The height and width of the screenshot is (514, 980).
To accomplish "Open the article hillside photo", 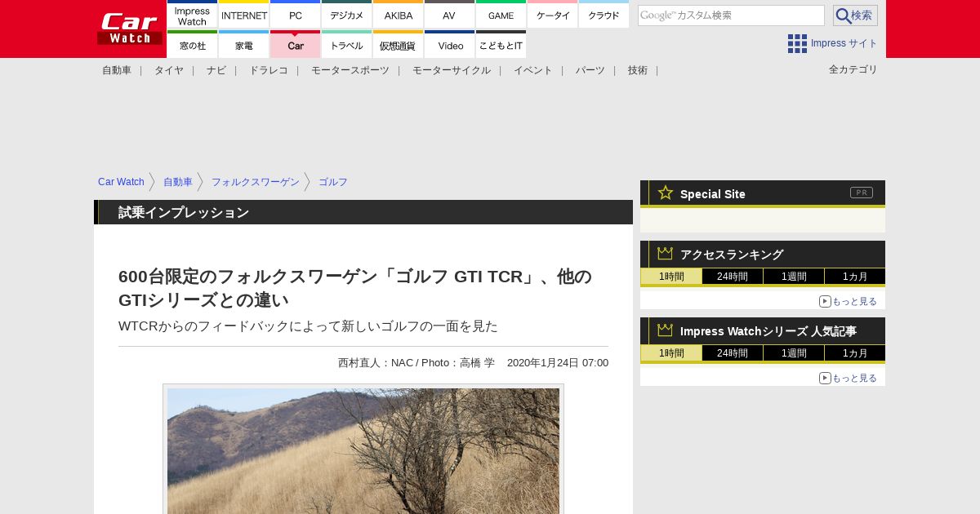I will tap(363, 450).
